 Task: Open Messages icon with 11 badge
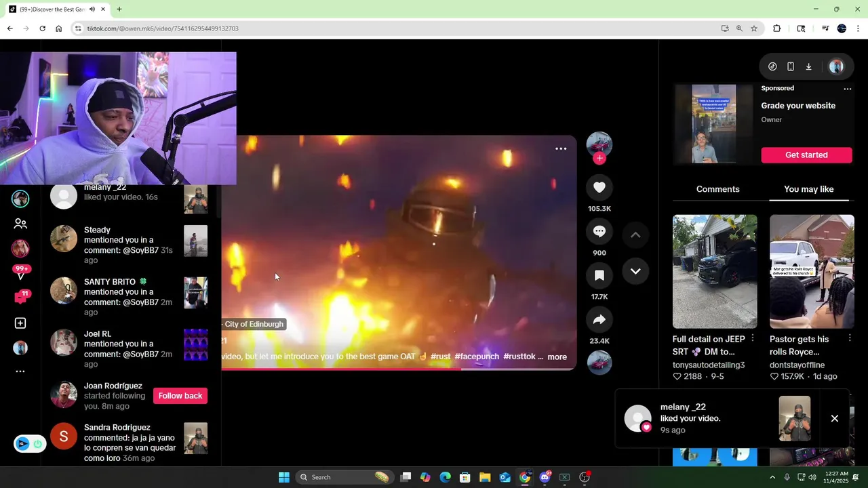21,297
